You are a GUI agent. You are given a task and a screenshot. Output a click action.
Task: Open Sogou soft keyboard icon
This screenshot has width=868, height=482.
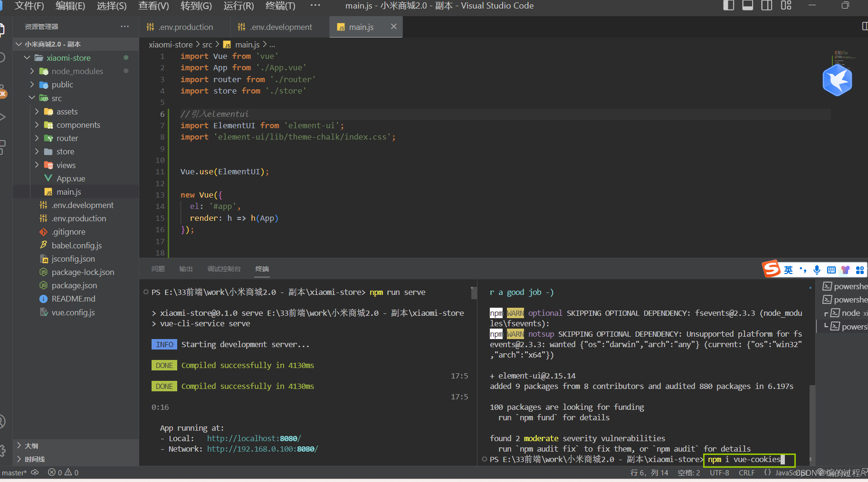(831, 270)
